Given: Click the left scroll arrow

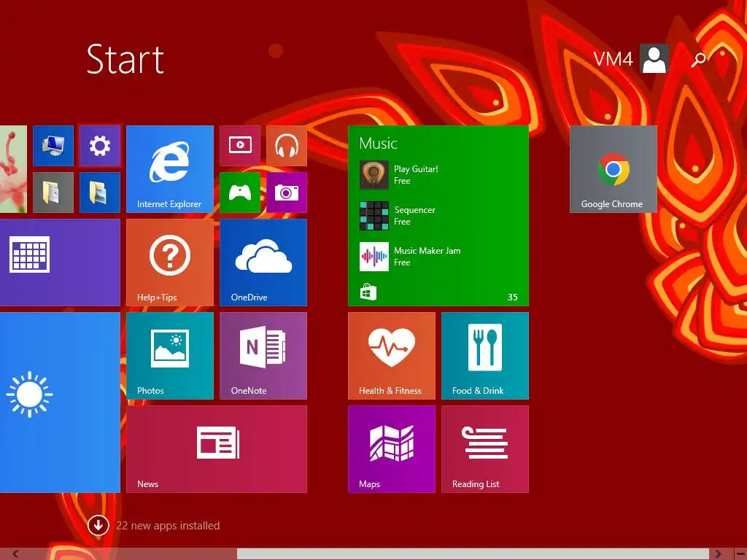Looking at the screenshot, I should 15,554.
